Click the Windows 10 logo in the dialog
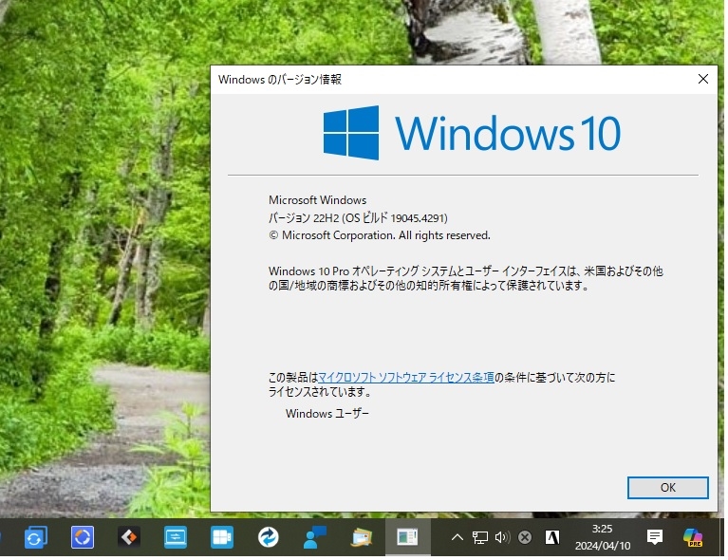This screenshot has height=560, width=728. [472, 133]
